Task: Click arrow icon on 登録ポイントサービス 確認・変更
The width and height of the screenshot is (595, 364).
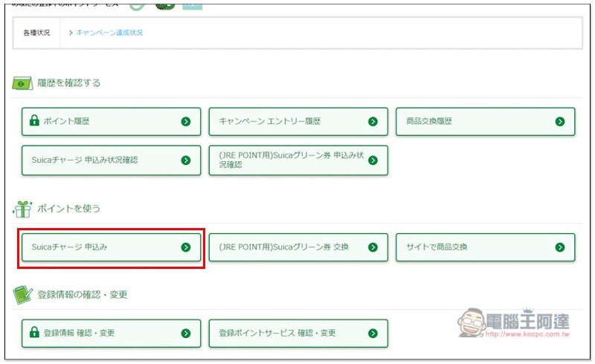Action: 373,334
